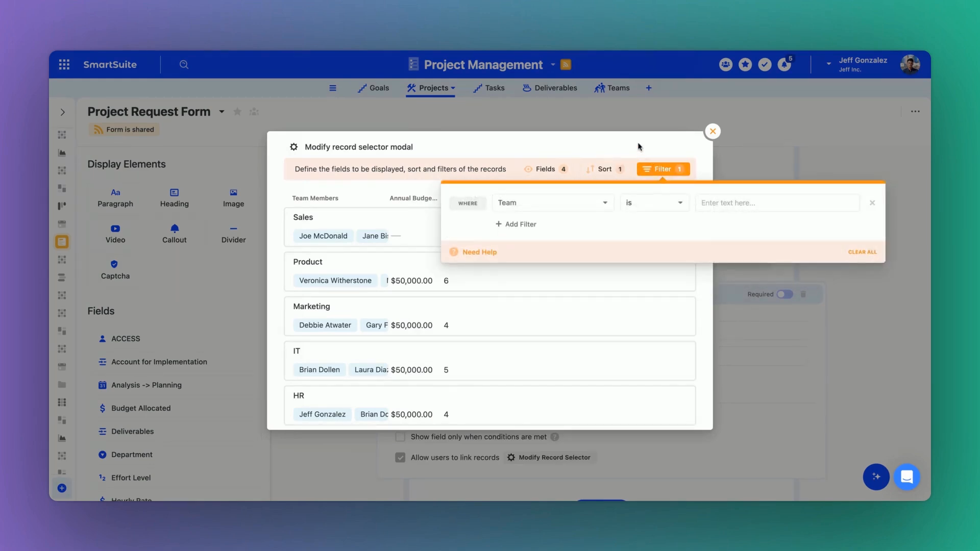Open Project Management solution dropdown arrow
The image size is (980, 551).
point(553,65)
